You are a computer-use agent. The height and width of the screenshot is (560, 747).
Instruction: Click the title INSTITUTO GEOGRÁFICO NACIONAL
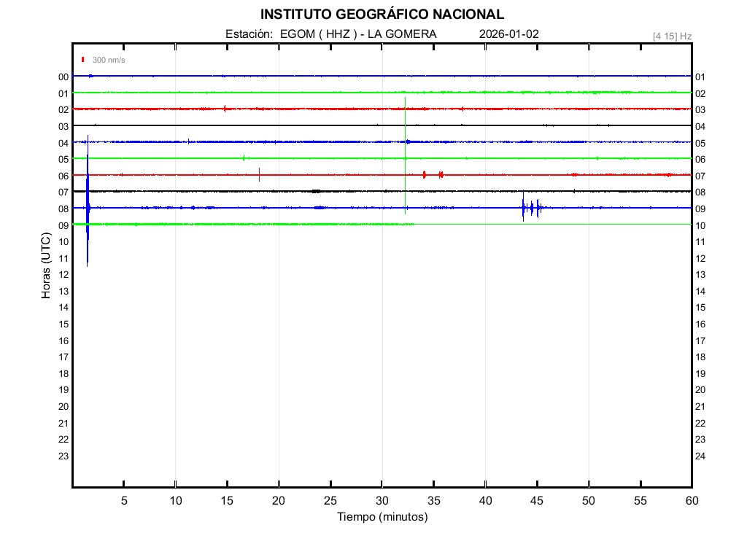tap(382, 15)
